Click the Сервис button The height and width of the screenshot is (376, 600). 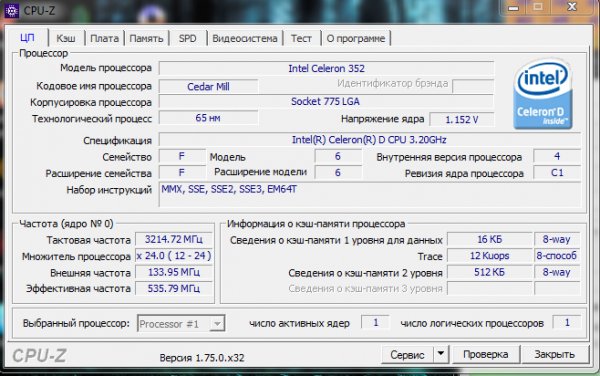click(407, 355)
